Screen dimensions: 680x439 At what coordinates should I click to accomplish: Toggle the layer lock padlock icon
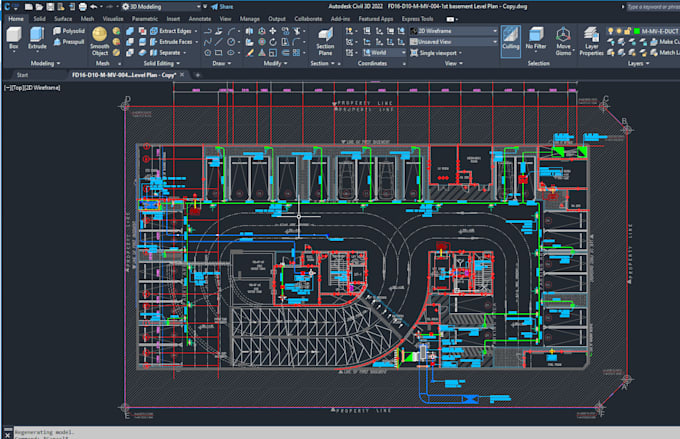[x=627, y=31]
